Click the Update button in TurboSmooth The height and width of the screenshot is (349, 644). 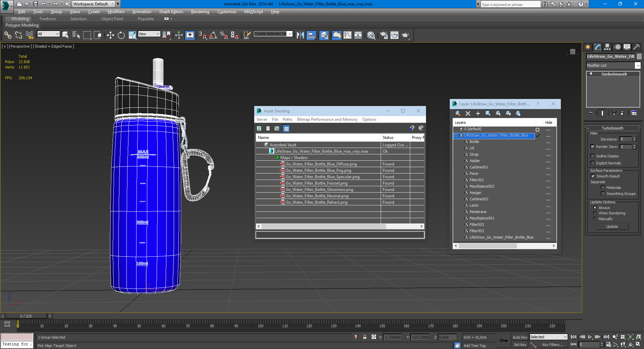[612, 227]
